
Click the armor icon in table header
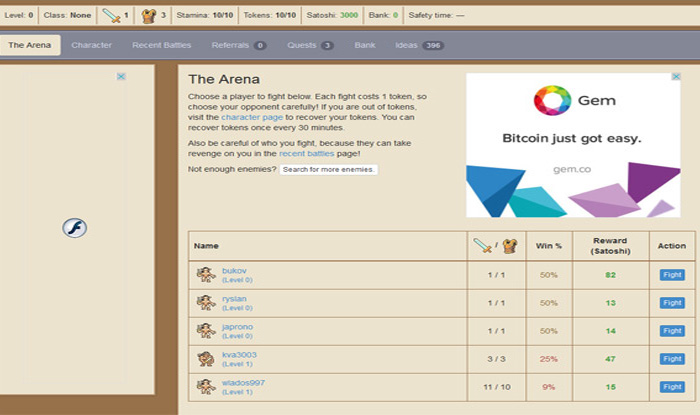(x=510, y=246)
